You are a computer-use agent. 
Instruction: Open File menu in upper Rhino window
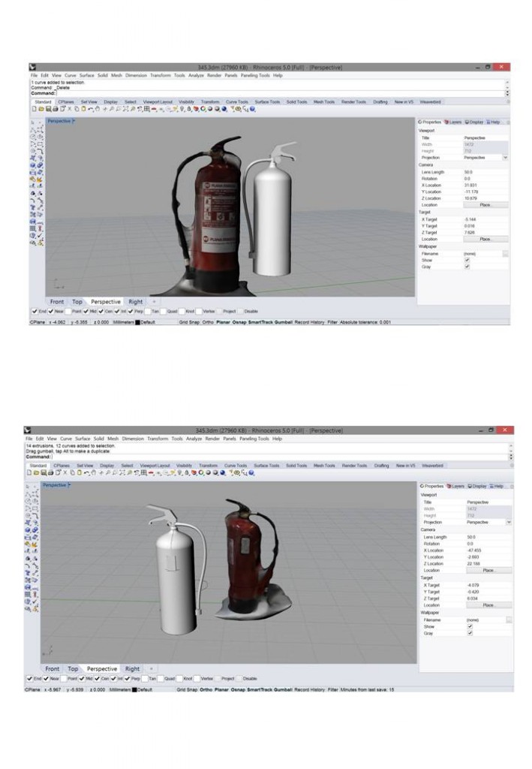[34, 76]
